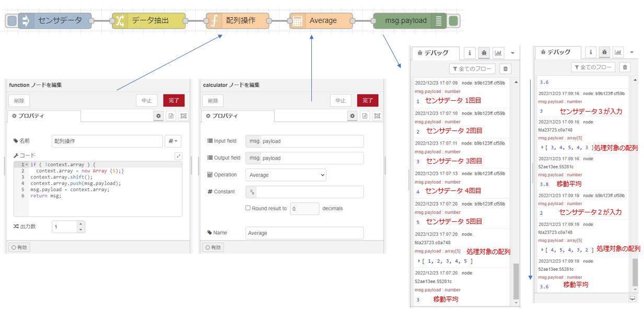644x312 pixels.
Task: Open debug window icon below the debug log
Action: tap(633, 298)
